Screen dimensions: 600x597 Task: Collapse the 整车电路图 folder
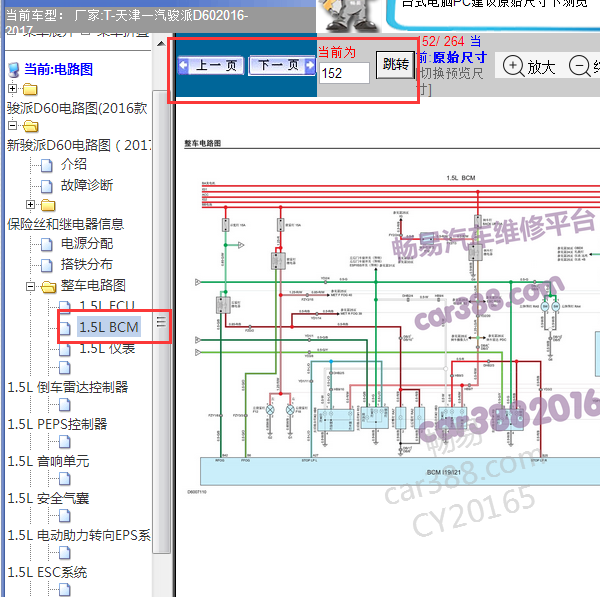point(30,286)
